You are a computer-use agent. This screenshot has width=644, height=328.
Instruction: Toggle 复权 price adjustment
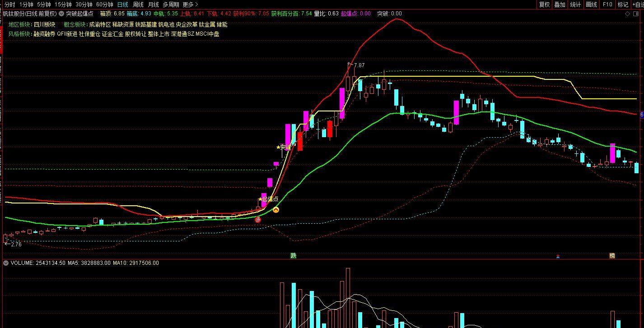[x=545, y=5]
